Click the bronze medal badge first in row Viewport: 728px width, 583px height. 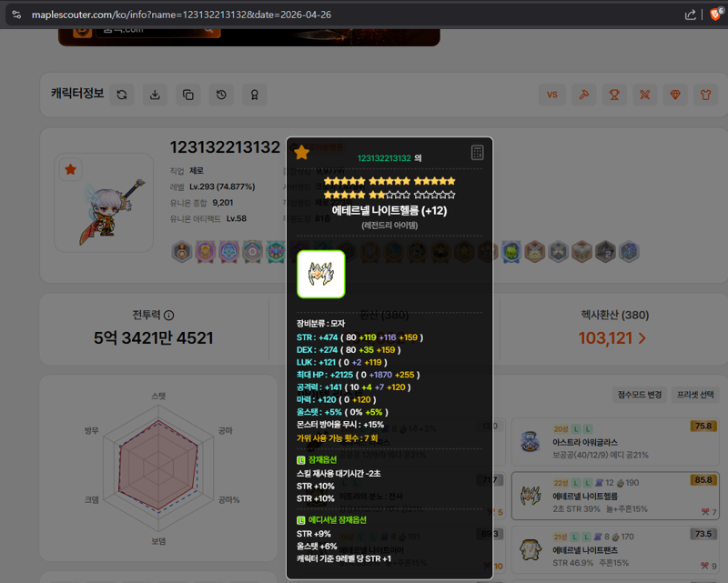182,252
